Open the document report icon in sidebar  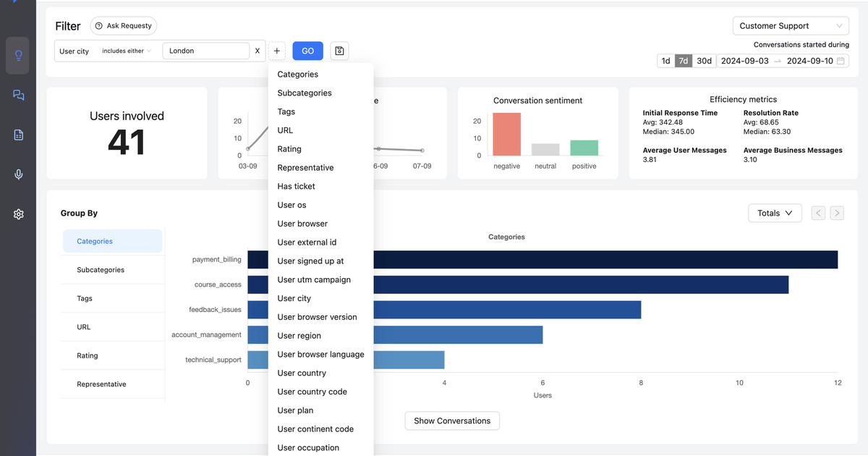pos(18,135)
